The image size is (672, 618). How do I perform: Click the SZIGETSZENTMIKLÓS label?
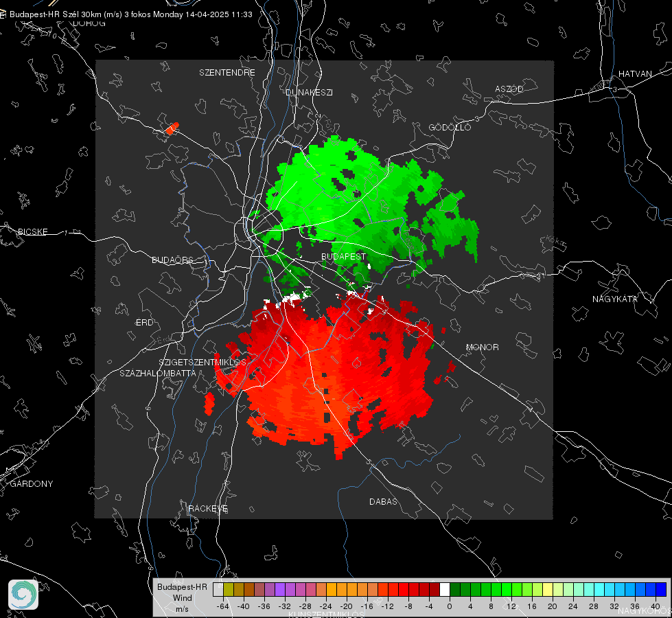point(202,363)
